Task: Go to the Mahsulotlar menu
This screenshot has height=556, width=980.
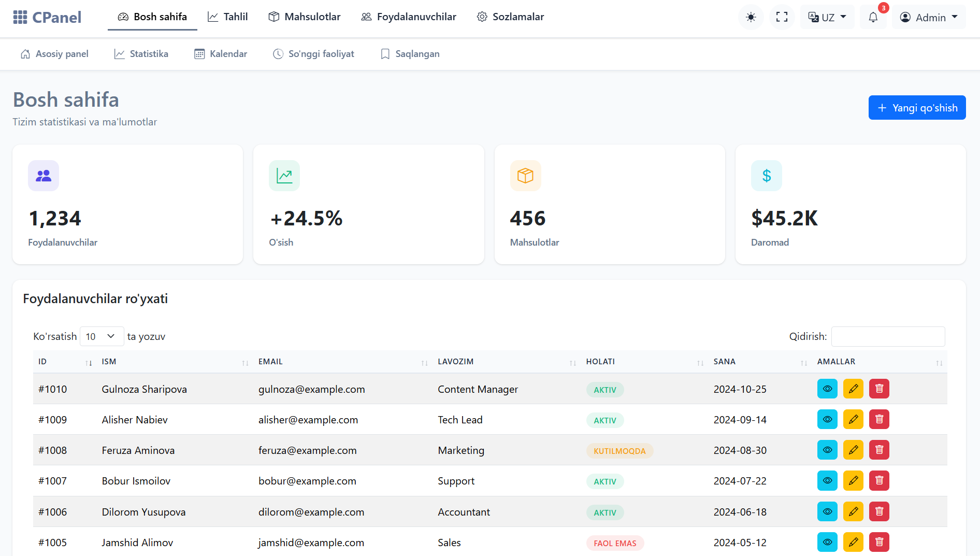Action: [305, 17]
